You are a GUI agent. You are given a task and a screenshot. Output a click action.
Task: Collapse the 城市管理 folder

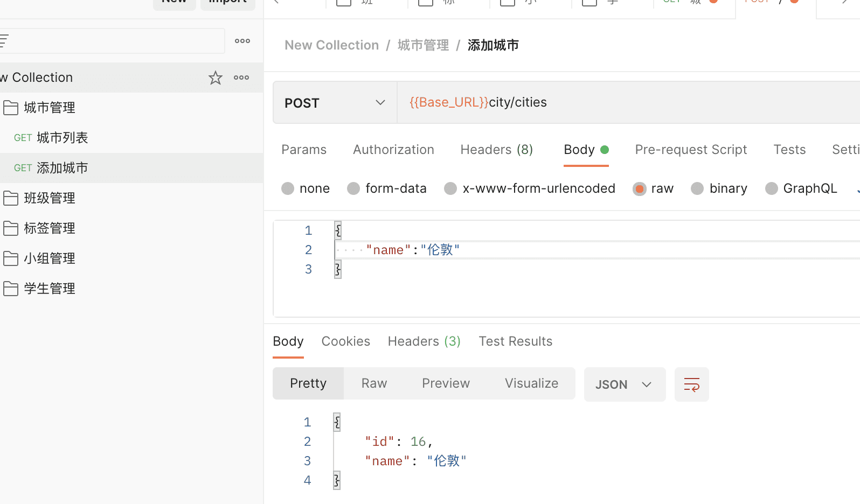tap(131, 108)
